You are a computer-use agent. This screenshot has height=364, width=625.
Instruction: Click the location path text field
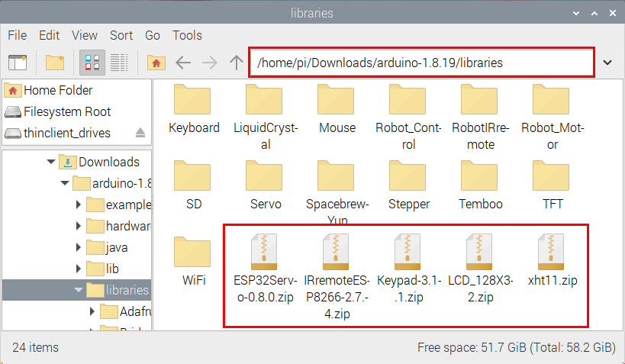[x=424, y=63]
